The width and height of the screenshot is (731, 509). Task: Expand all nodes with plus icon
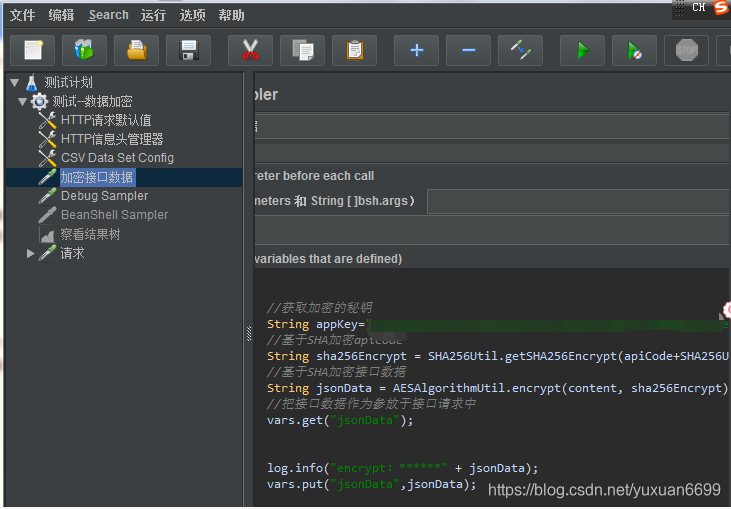click(416, 50)
